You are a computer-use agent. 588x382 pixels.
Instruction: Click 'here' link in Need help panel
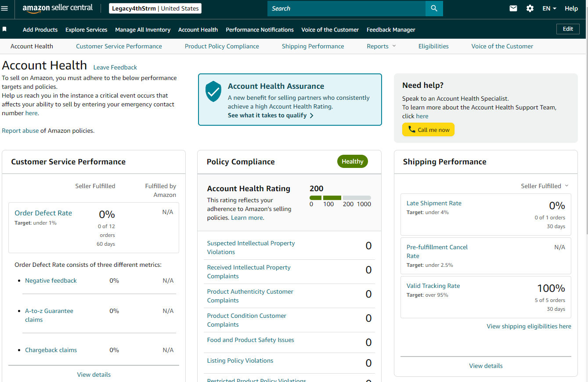pos(422,116)
